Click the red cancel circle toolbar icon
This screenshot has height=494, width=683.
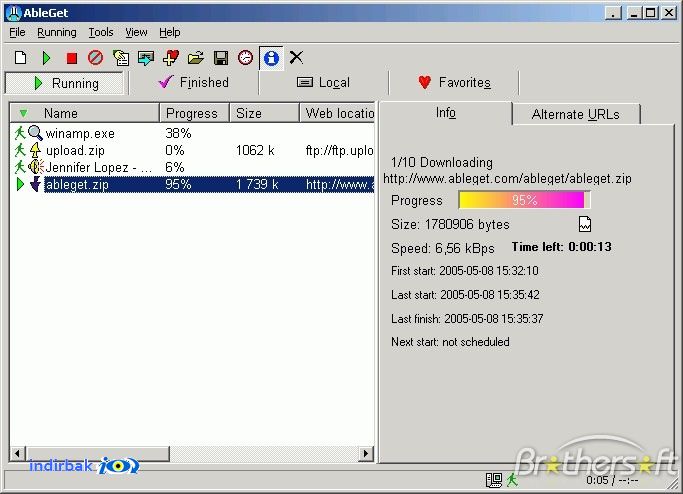coord(95,58)
